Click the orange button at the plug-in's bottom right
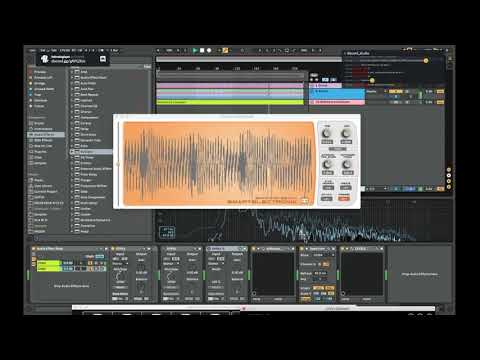480x360 pixels. [344, 199]
